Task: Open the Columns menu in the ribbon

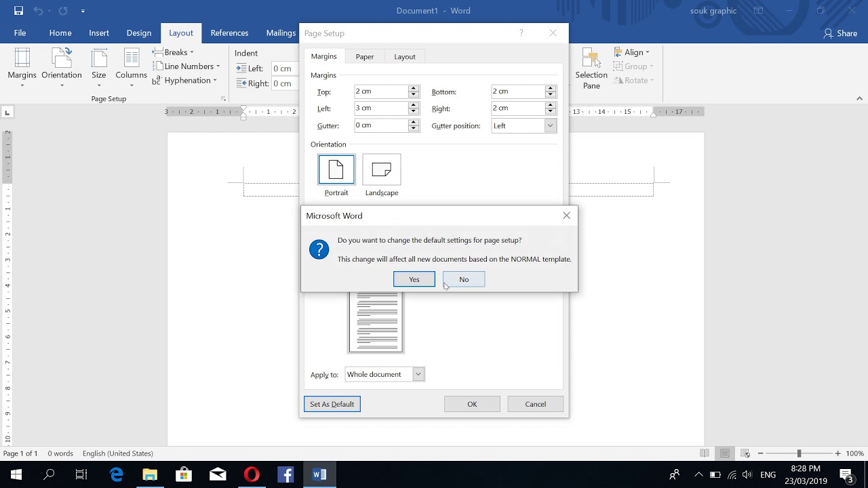Action: [131, 68]
